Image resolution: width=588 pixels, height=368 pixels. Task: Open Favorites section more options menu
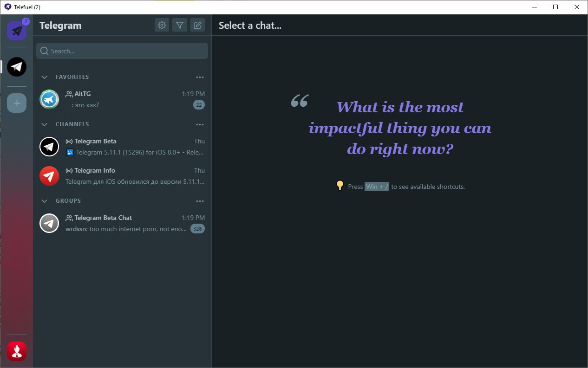pyautogui.click(x=200, y=77)
